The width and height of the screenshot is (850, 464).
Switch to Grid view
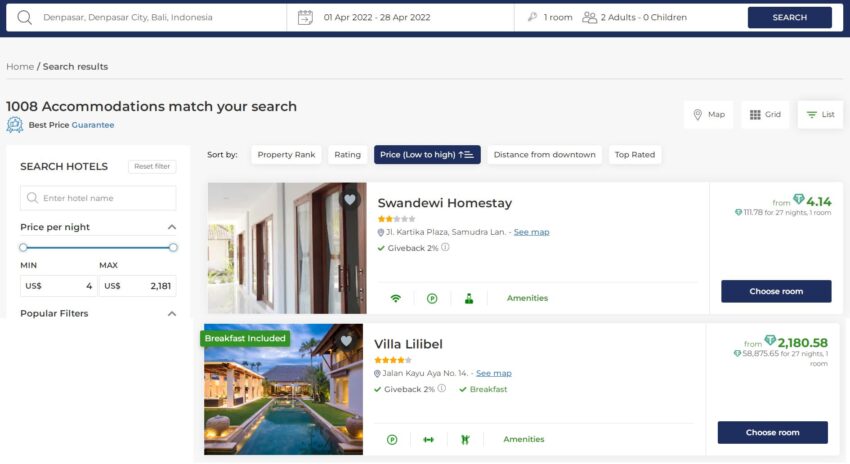pyautogui.click(x=765, y=114)
